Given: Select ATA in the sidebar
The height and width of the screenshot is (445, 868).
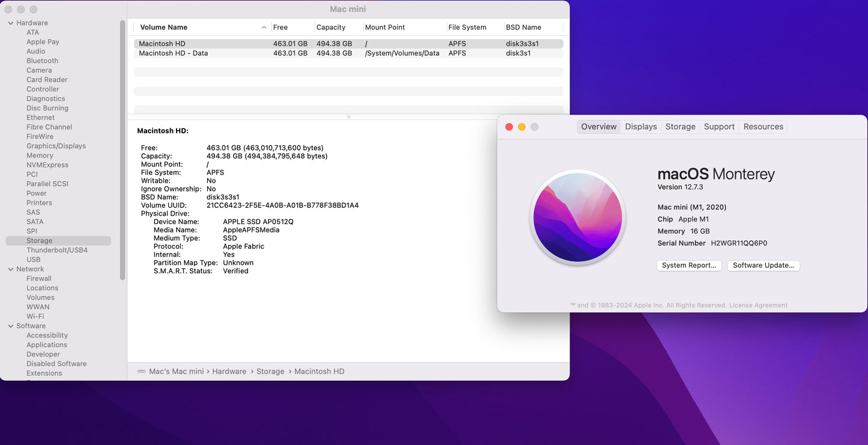Looking at the screenshot, I should (x=32, y=32).
